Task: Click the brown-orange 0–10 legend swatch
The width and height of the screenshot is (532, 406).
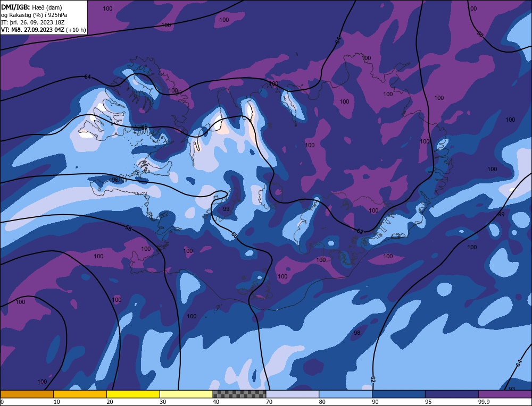Action: 27,394
